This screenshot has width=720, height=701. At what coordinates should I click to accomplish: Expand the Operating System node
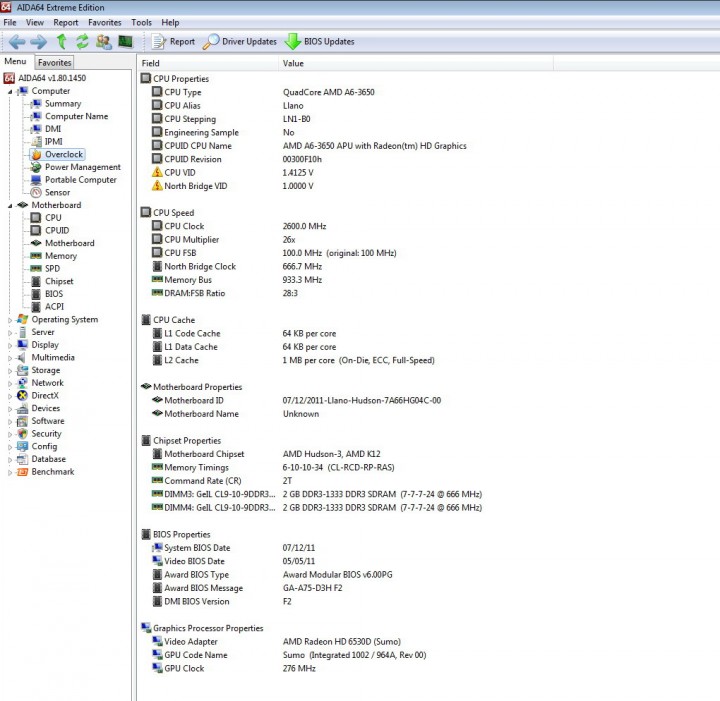pos(10,320)
